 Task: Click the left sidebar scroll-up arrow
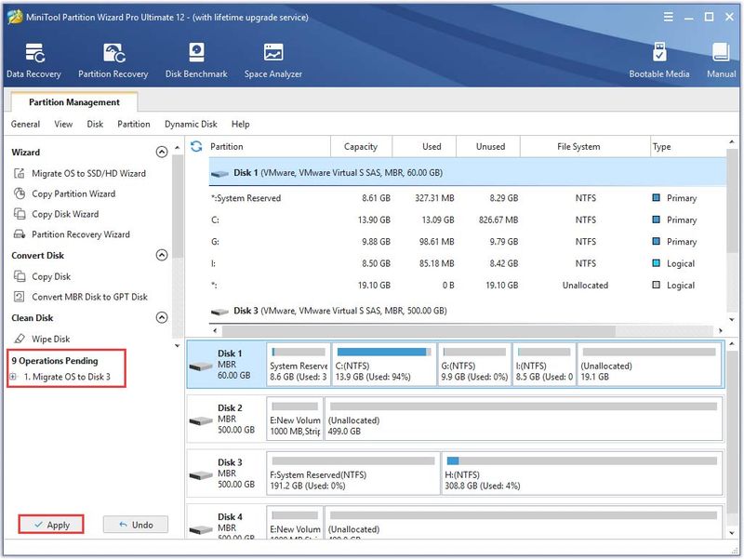[x=178, y=148]
